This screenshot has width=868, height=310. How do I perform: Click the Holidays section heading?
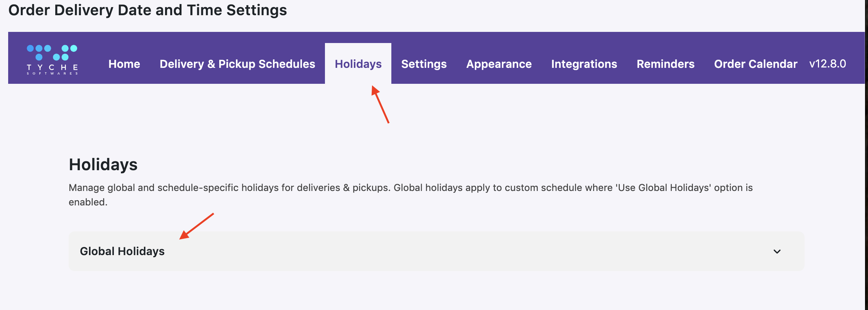pyautogui.click(x=103, y=165)
